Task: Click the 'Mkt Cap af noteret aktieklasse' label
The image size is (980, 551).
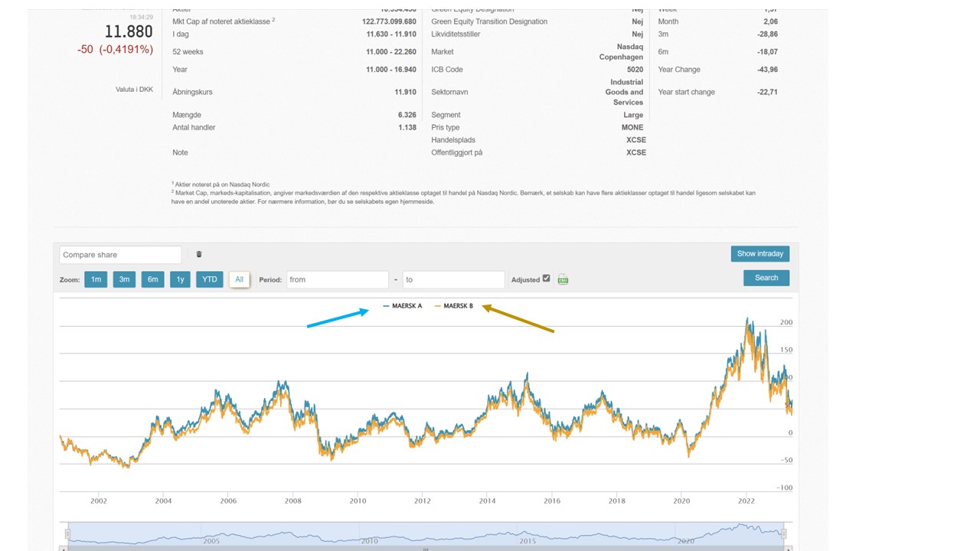Action: (x=224, y=21)
